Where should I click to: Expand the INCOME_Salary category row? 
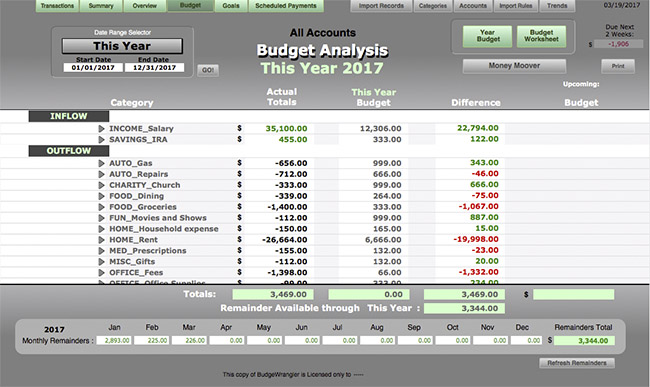pyautogui.click(x=101, y=129)
